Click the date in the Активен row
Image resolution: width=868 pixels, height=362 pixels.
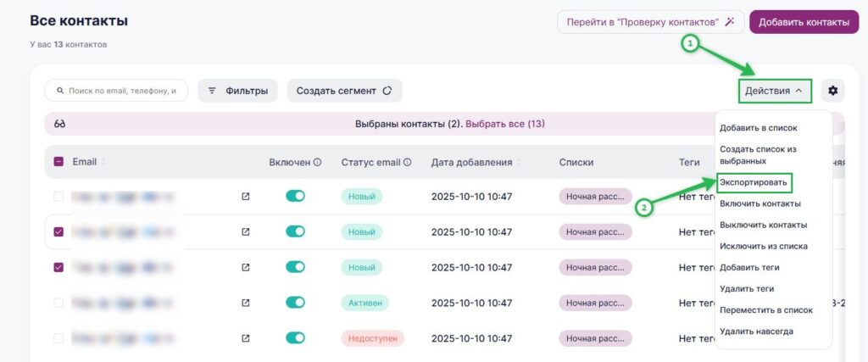point(471,303)
